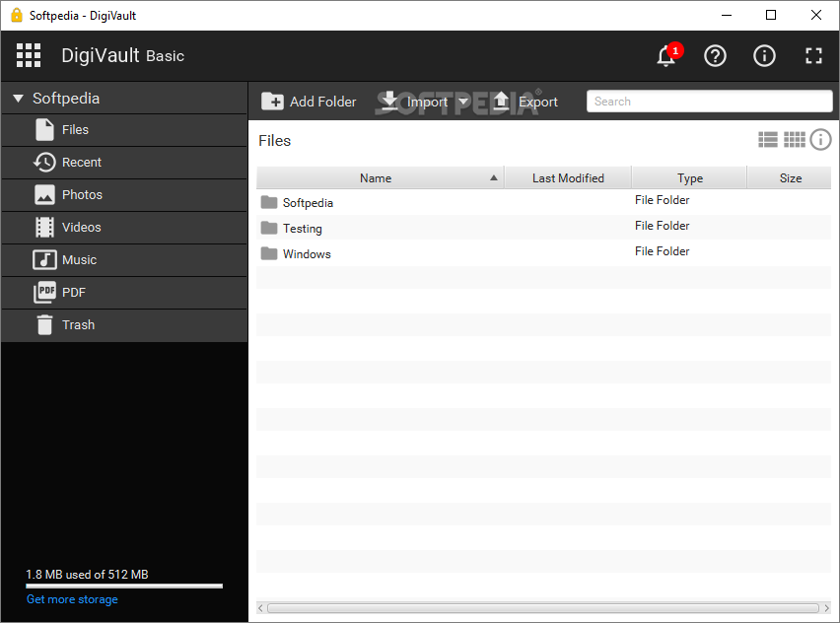The image size is (840, 623).
Task: Switch to list view layout
Action: click(x=768, y=140)
